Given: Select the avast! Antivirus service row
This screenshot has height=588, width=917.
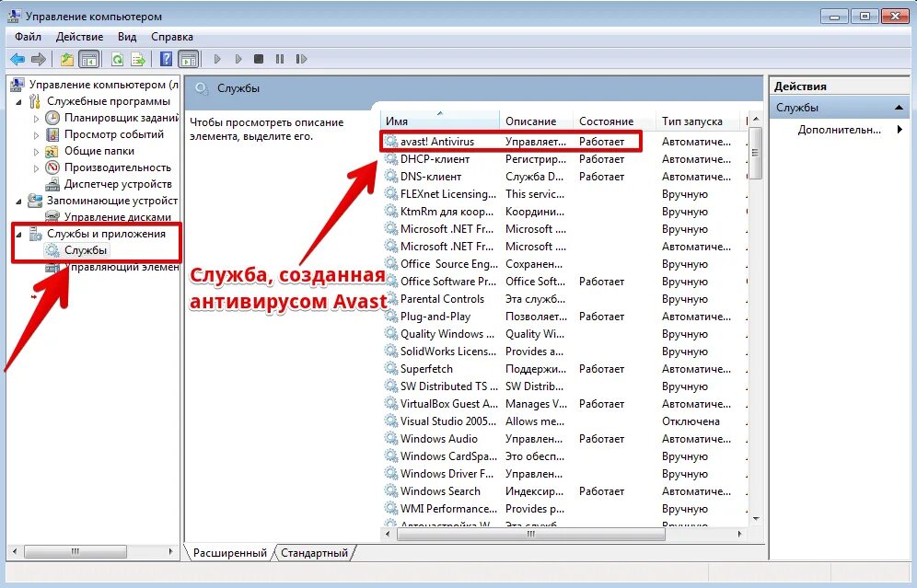Looking at the screenshot, I should pyautogui.click(x=564, y=142).
